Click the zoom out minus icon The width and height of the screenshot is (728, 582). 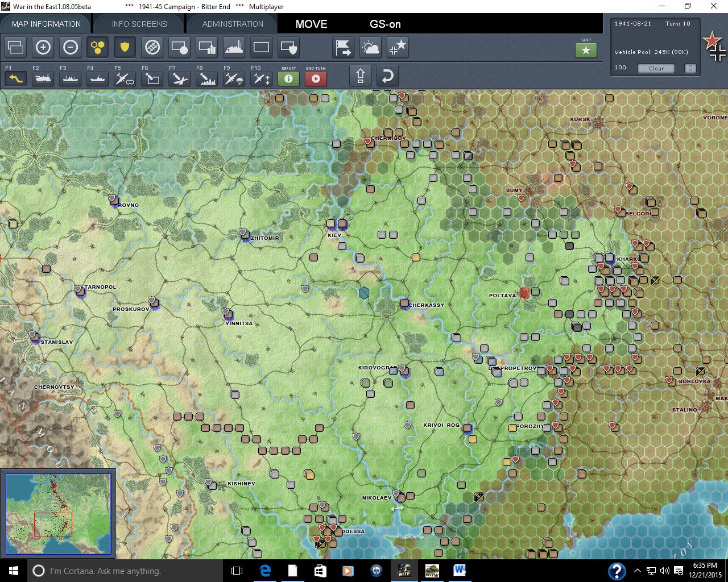(71, 47)
